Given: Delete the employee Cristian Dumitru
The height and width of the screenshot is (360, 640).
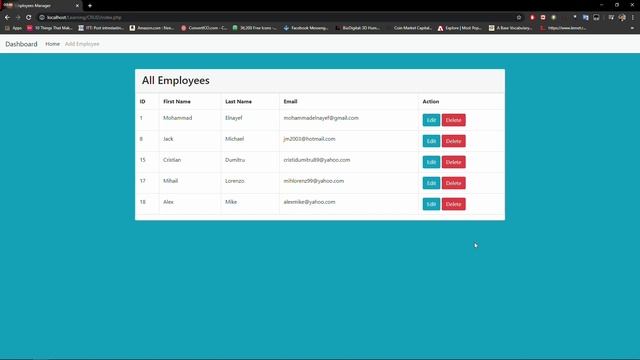Looking at the screenshot, I should (453, 162).
